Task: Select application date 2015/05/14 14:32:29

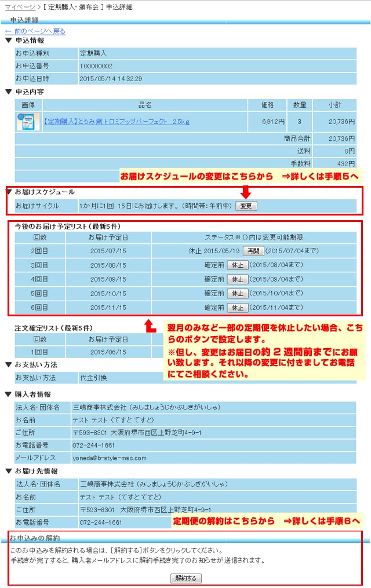Action: coord(111,79)
